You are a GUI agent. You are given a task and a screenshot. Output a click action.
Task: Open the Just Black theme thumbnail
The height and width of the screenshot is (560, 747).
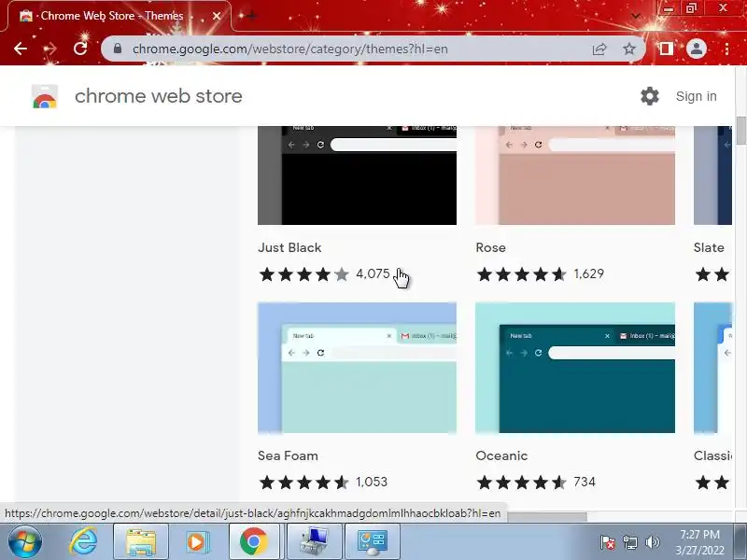[357, 175]
